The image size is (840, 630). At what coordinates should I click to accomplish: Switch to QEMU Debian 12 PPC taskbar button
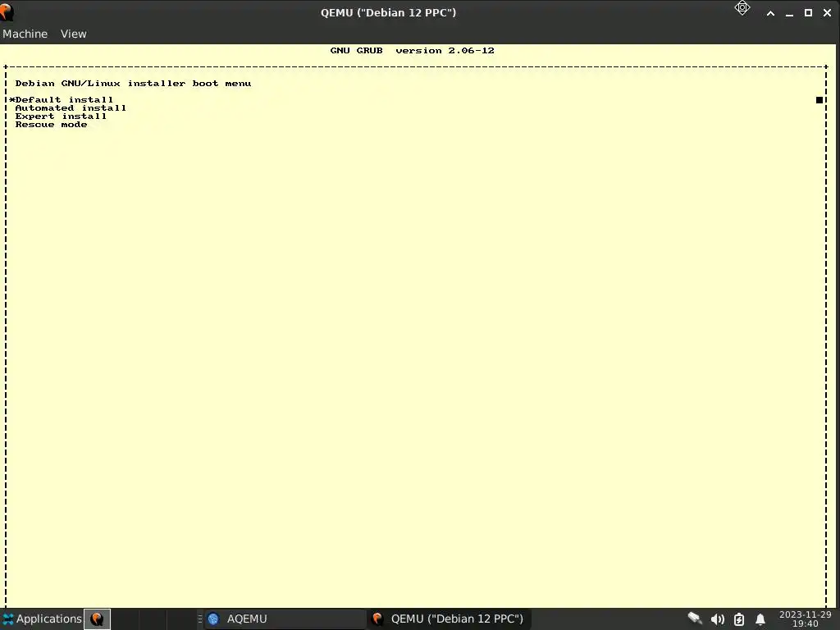click(x=449, y=619)
